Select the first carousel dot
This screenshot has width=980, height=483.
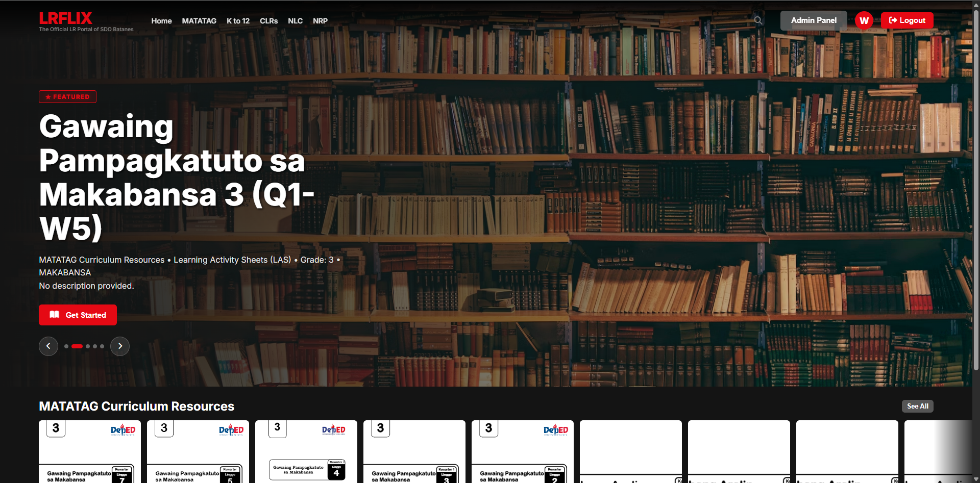tap(66, 346)
